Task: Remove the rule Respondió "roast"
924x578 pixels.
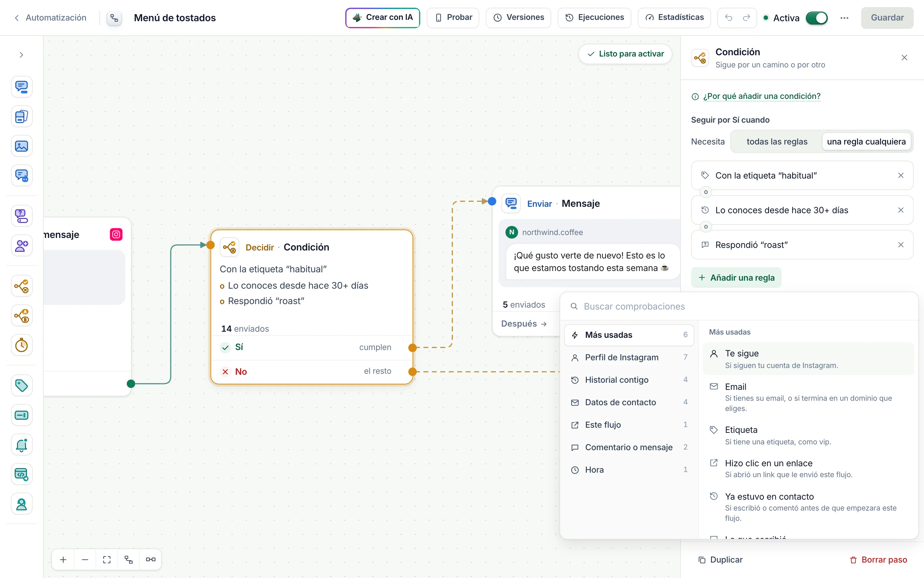Action: click(901, 245)
